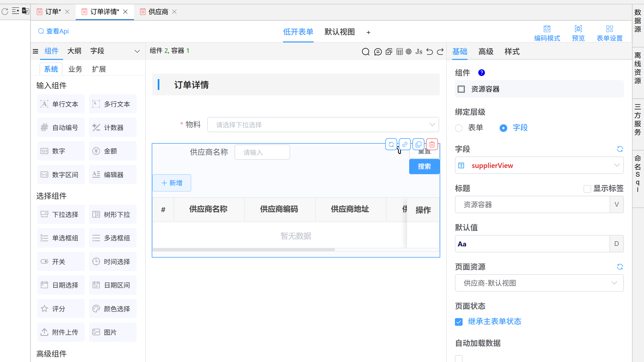Uncheck 继承主表单状态 checkbox

pyautogui.click(x=459, y=322)
